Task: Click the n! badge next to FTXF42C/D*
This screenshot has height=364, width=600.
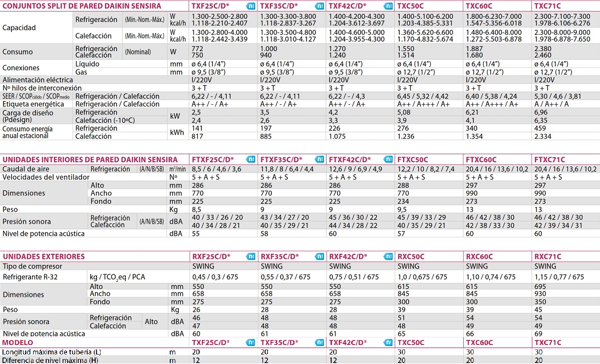Action: point(388,159)
